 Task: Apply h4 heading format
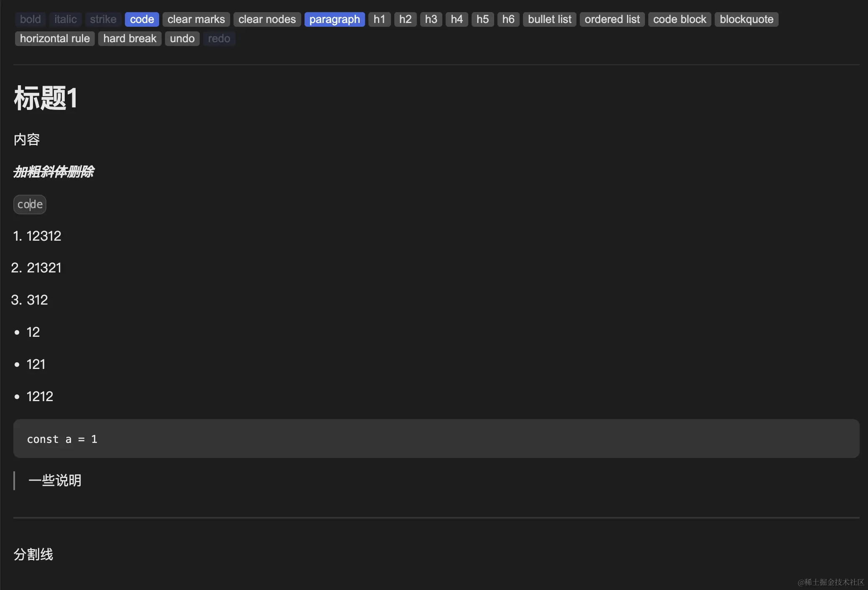click(457, 19)
